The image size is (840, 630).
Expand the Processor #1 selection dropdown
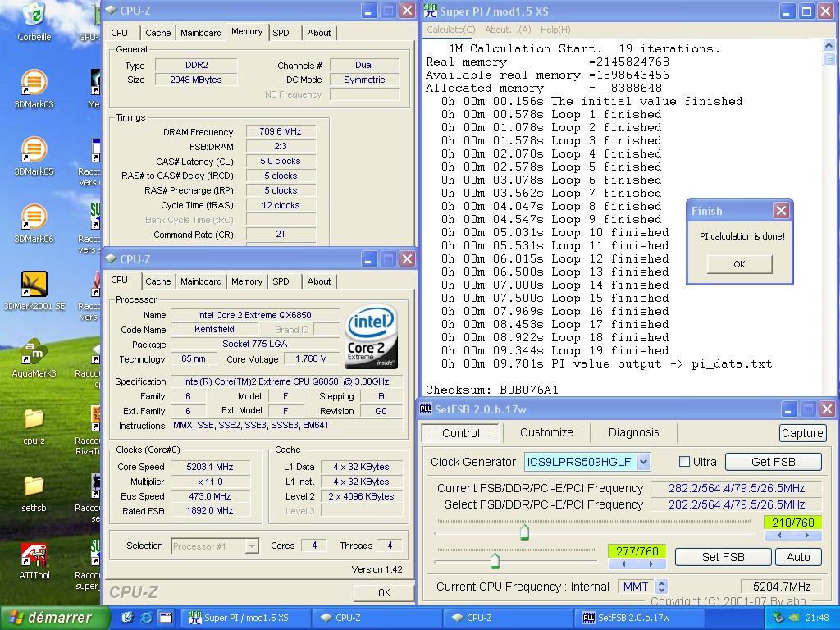[x=252, y=546]
